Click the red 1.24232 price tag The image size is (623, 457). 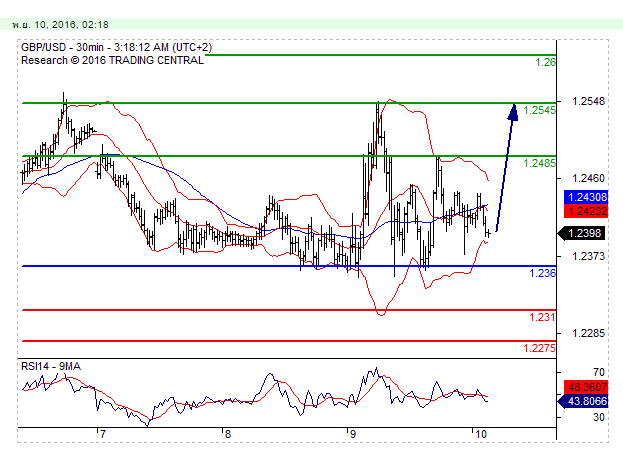[586, 211]
